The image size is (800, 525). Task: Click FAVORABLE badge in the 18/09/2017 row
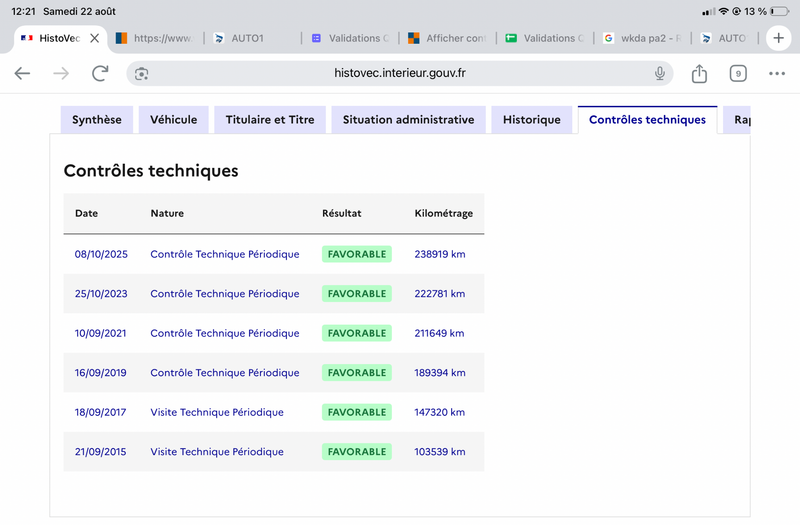pyautogui.click(x=357, y=412)
